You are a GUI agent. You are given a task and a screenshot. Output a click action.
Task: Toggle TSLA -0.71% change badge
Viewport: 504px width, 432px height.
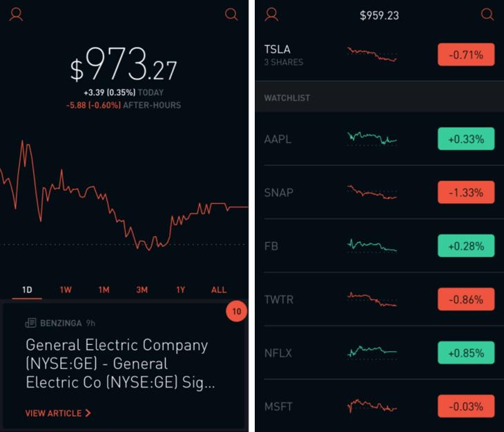point(466,55)
